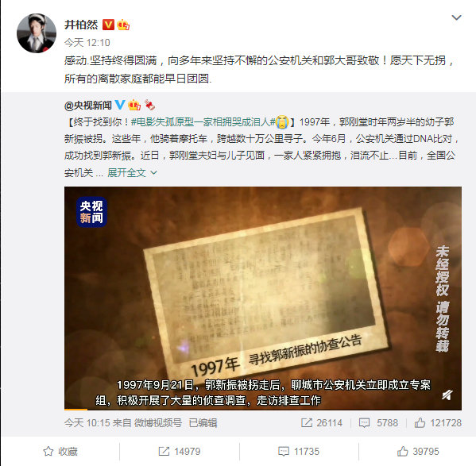Click the 井柏然 username link

pyautogui.click(x=81, y=25)
